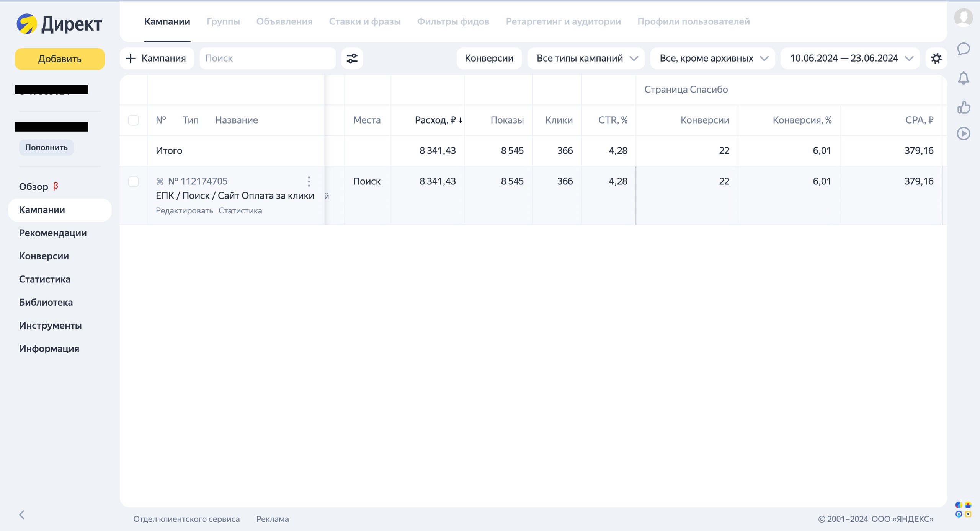The width and height of the screenshot is (980, 531).
Task: Tick checkbox for campaign 112174705
Action: pos(133,181)
